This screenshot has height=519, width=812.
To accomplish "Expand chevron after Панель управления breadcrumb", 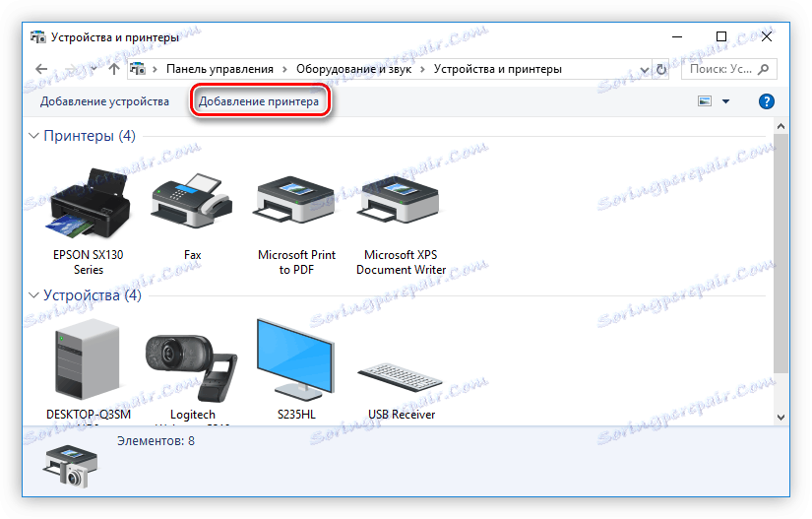I will click(284, 69).
